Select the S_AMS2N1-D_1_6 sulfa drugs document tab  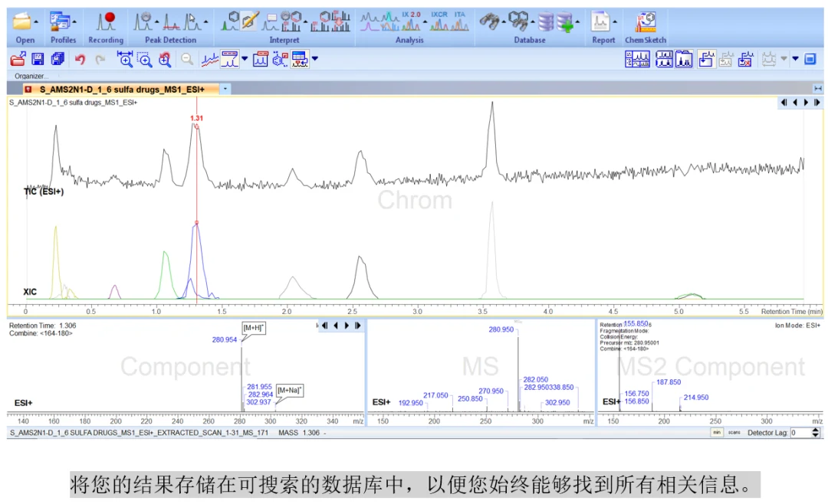pyautogui.click(x=122, y=89)
